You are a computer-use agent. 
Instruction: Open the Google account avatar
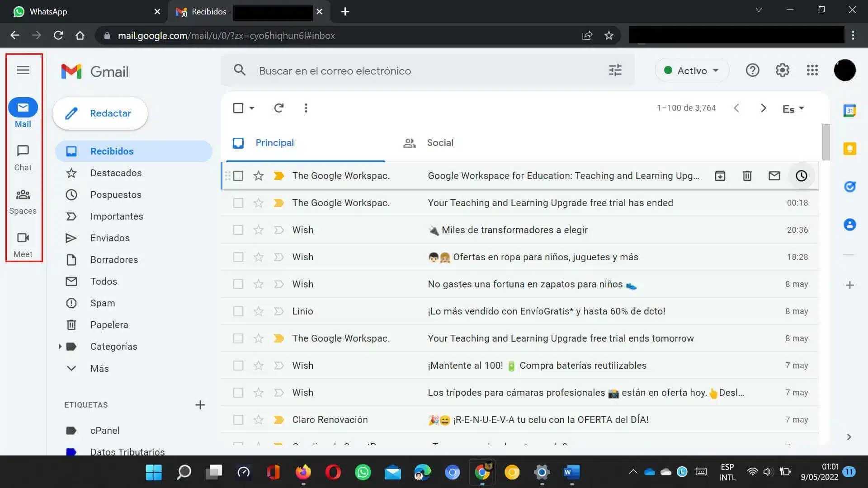844,70
